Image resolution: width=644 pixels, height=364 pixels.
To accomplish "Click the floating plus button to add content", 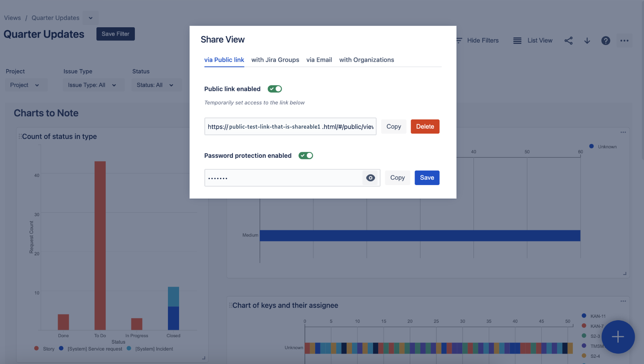I will click(618, 337).
